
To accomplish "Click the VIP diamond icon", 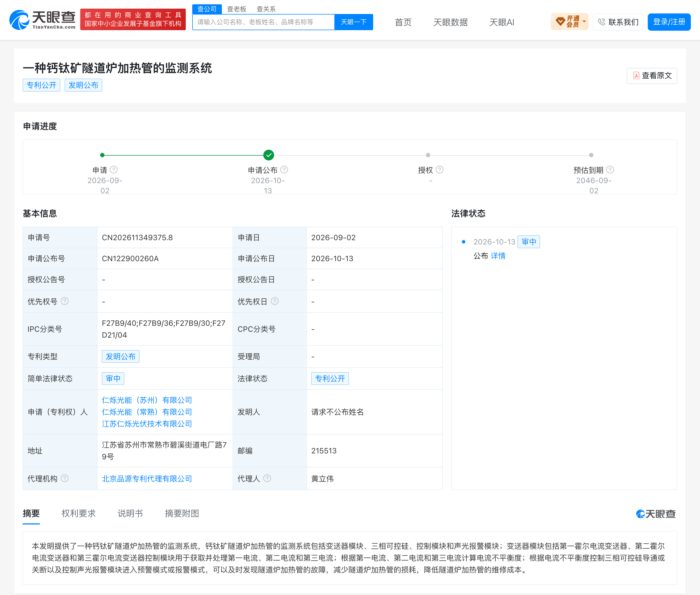I will [x=560, y=22].
